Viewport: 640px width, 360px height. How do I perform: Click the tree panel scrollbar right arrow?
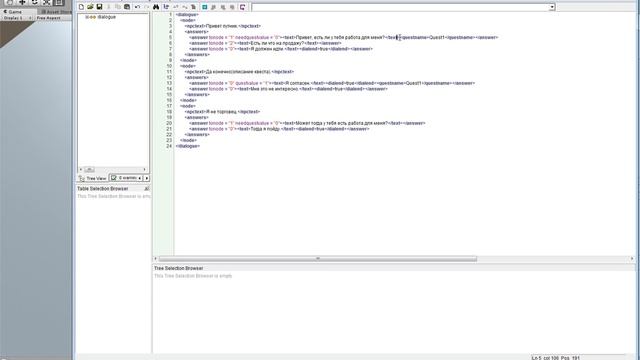coord(144,169)
